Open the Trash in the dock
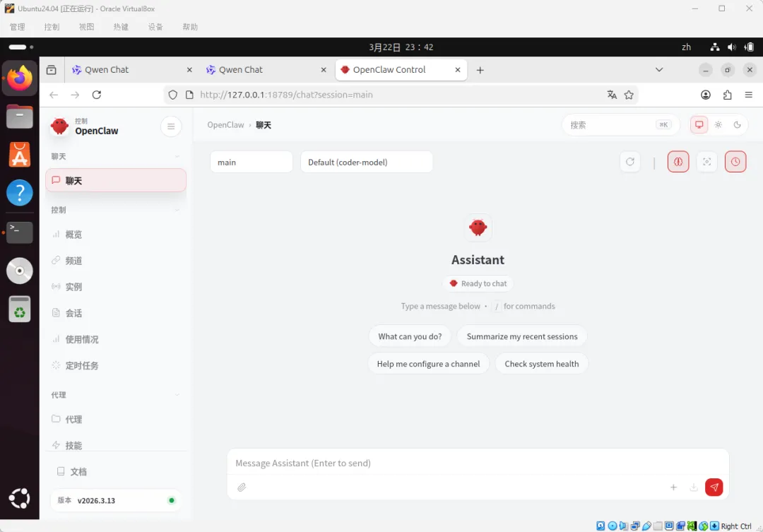This screenshot has width=763, height=532. tap(20, 309)
